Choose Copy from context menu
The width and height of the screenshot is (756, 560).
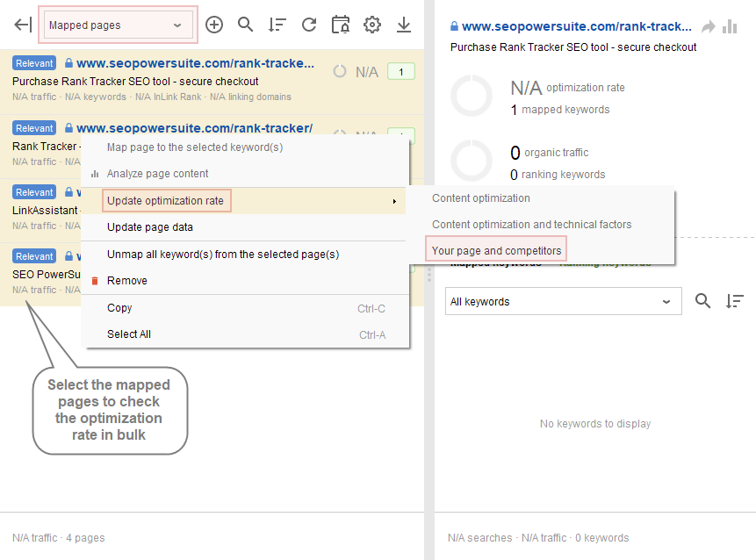click(245, 308)
